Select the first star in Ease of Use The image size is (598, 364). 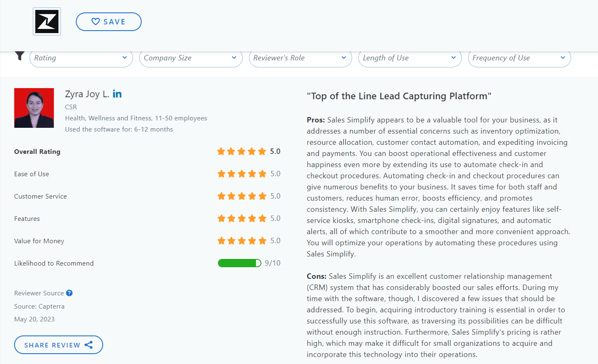point(221,174)
